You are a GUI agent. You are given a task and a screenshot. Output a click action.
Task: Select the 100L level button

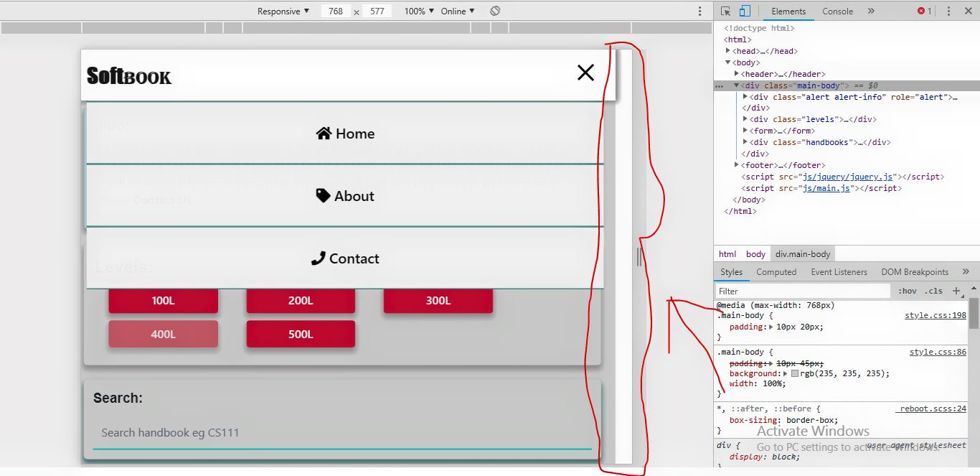coord(163,301)
